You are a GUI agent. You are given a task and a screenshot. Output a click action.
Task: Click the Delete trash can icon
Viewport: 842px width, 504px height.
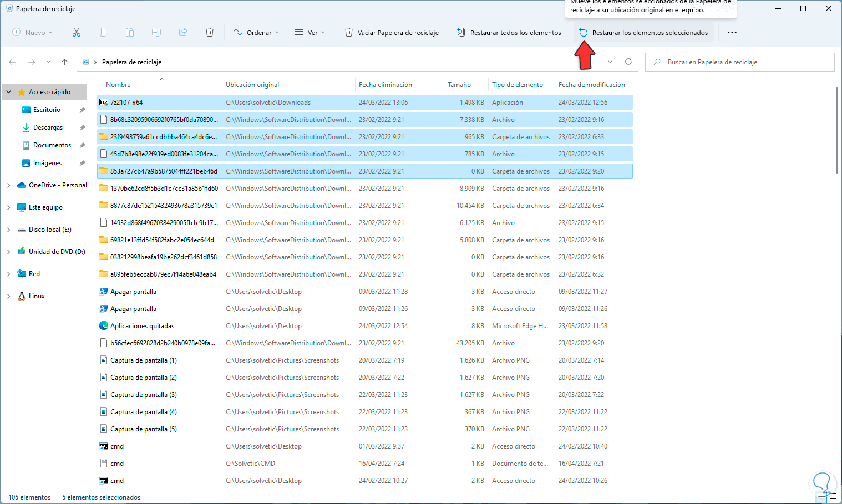pyautogui.click(x=210, y=33)
